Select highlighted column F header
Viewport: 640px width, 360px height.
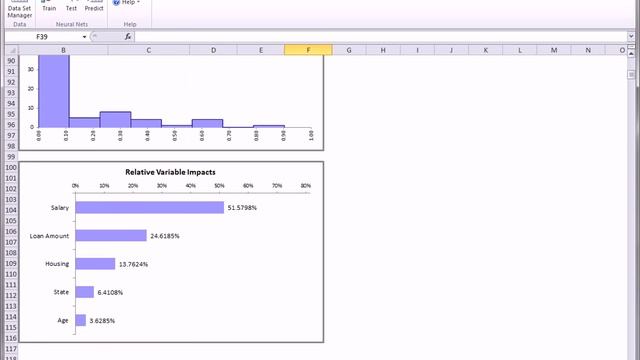tap(308, 50)
